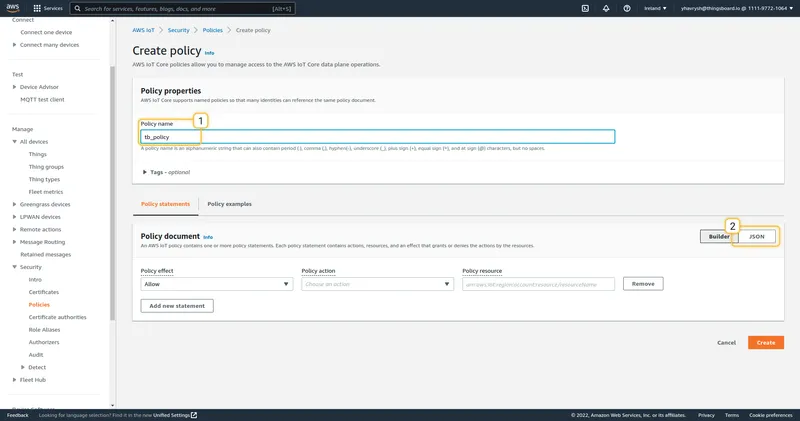Go to AWS IoT breadcrumb
Screen dimensions: 800x421
click(143, 30)
